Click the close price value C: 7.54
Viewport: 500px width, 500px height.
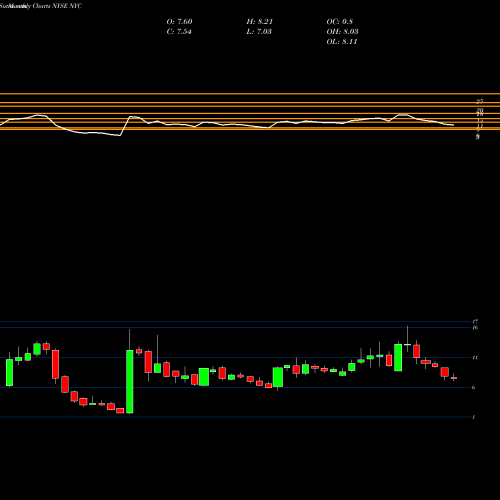[x=179, y=32]
